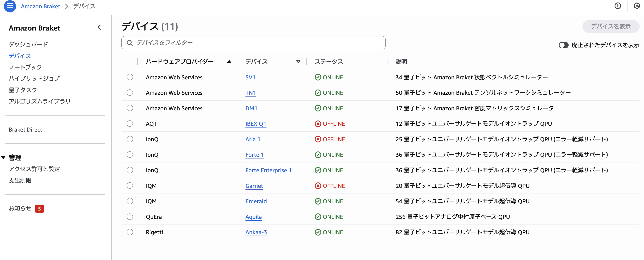The image size is (644, 260).
Task: Open デバイス in the sidebar
Action: pyautogui.click(x=20, y=56)
